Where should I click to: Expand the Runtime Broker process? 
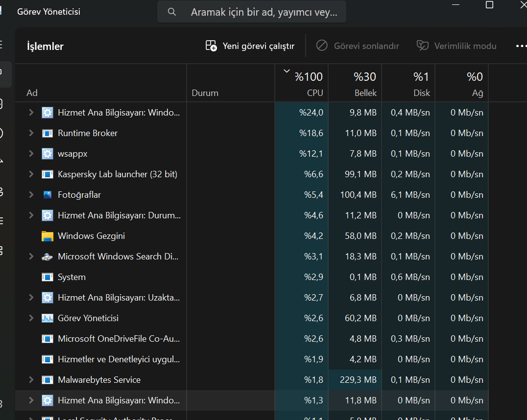(31, 133)
